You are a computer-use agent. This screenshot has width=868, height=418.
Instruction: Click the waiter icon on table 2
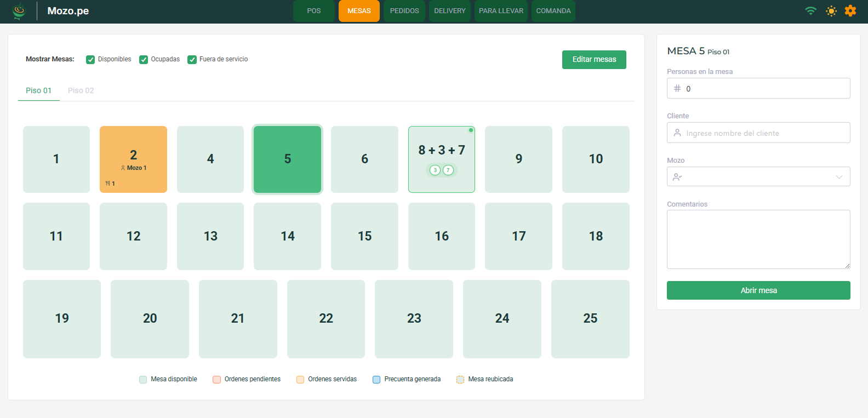(x=123, y=168)
